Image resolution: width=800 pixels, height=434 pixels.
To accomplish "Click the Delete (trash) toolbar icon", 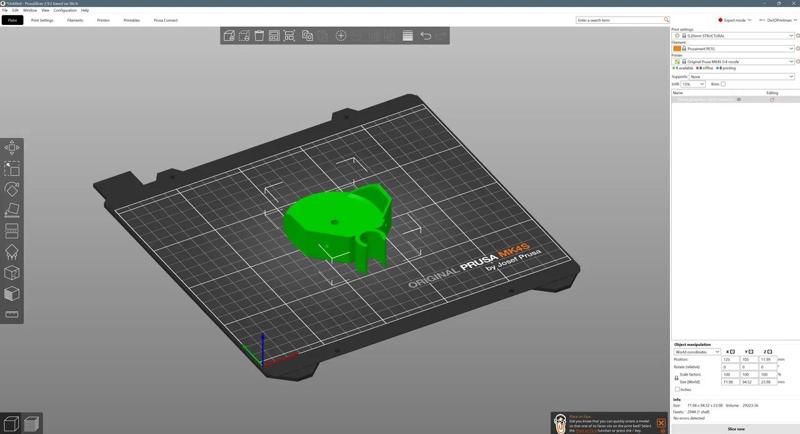I will 259,36.
